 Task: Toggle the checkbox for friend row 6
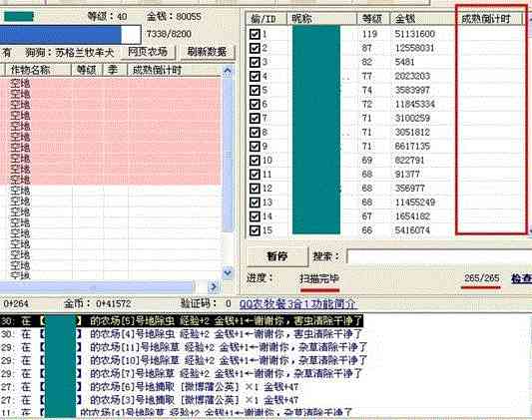click(x=255, y=104)
